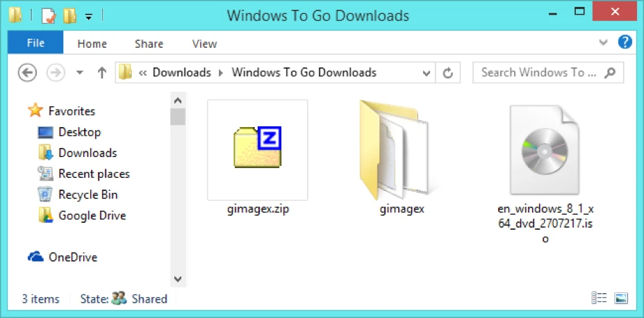Click the Desktop monitor icon

click(46, 132)
